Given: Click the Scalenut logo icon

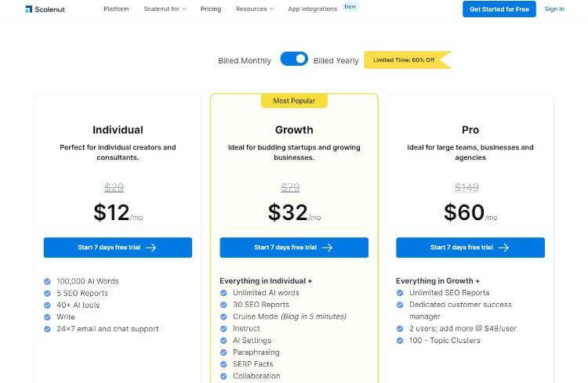Looking at the screenshot, I should pos(28,9).
